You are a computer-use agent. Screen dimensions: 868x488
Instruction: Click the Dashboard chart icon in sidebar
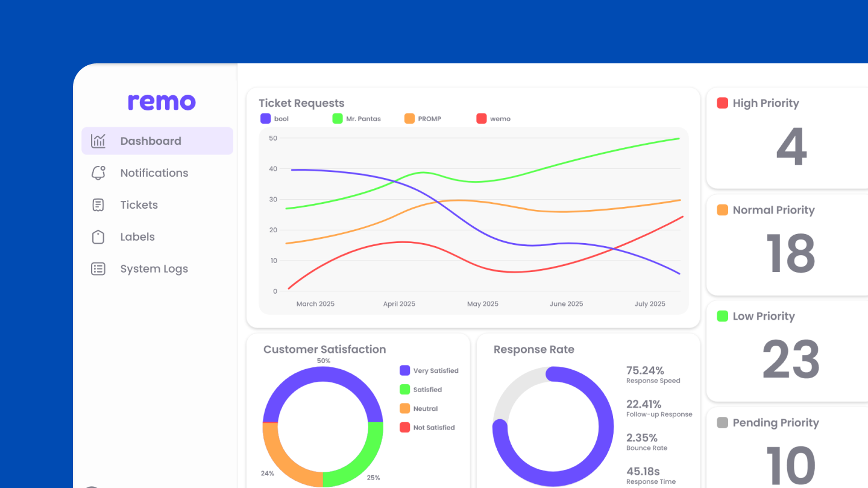98,141
